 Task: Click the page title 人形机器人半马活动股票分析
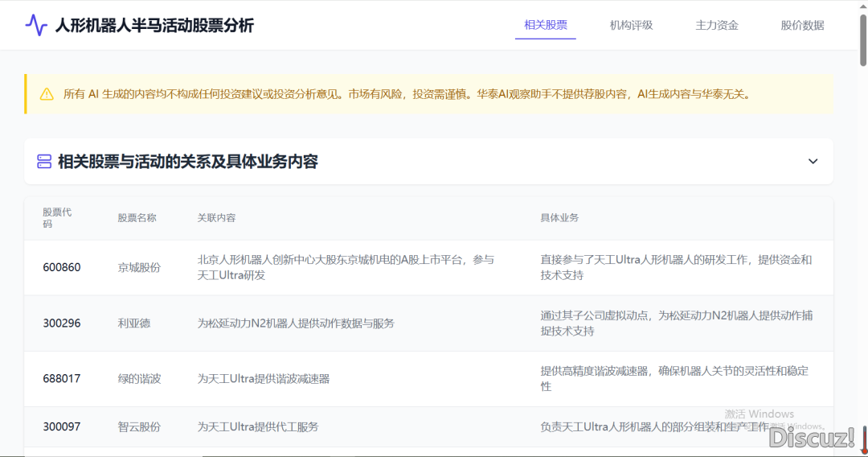[x=154, y=26]
